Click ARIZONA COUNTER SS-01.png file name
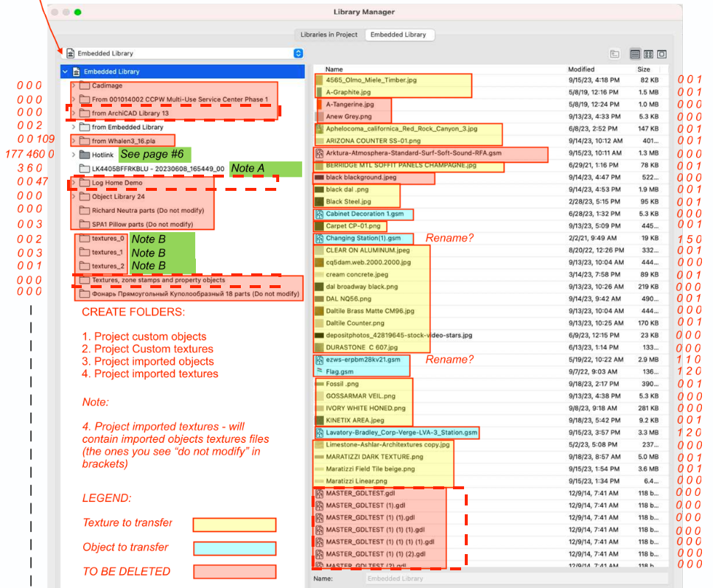 pyautogui.click(x=373, y=141)
